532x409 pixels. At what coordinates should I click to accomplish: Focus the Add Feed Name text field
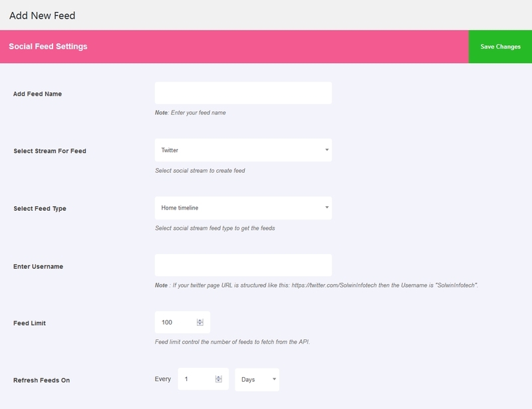point(243,93)
